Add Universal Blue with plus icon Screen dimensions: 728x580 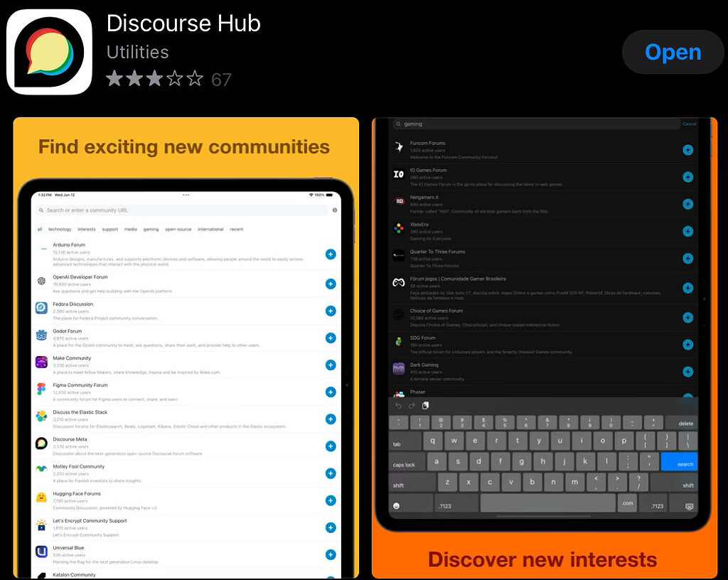tap(331, 554)
